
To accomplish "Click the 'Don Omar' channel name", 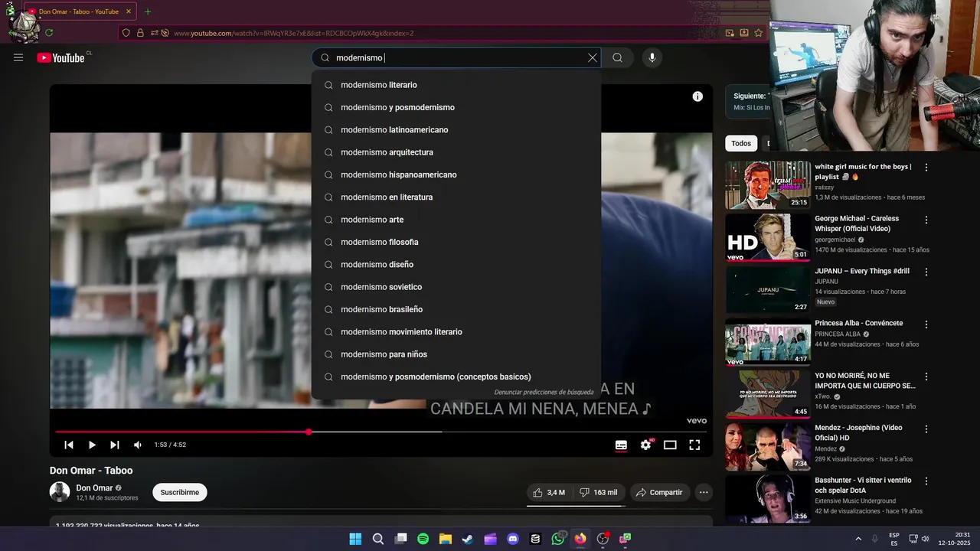I will 94,487.
